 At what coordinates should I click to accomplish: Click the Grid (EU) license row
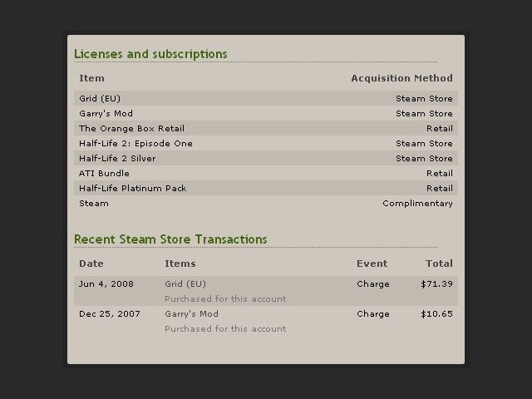[266, 98]
